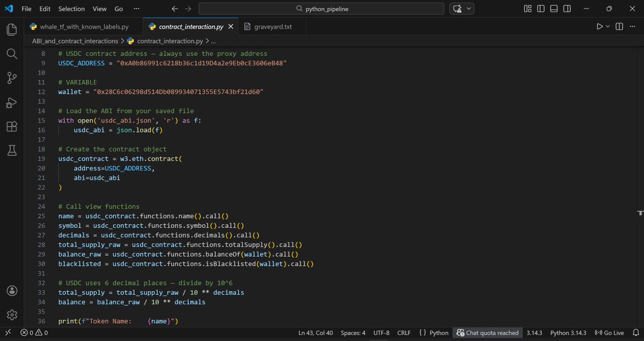Image resolution: width=644 pixels, height=341 pixels.
Task: Open the Go menu
Action: point(119,9)
